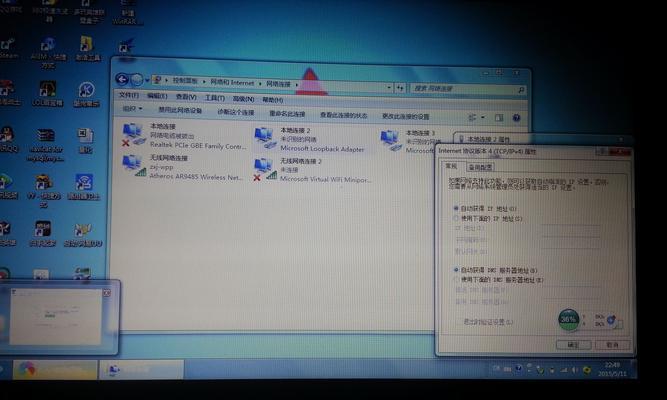This screenshot has width=667, height=400.
Task: Open the blue K music player shortcut
Action: [86, 94]
